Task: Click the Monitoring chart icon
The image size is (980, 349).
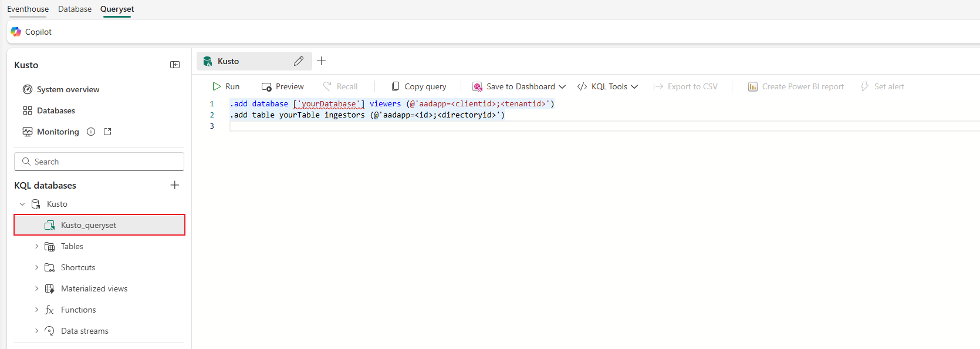Action: pyautogui.click(x=28, y=132)
